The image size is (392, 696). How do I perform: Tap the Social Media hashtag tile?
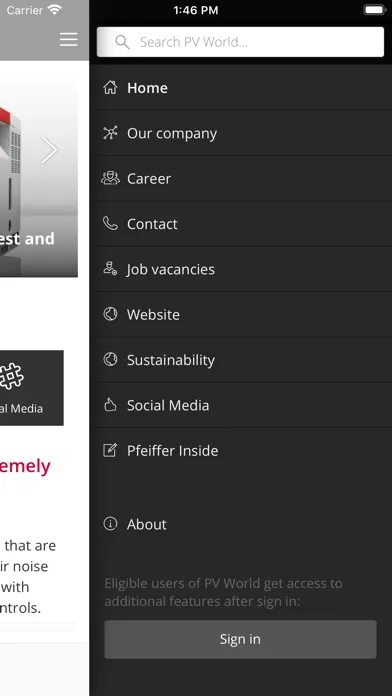click(32, 388)
